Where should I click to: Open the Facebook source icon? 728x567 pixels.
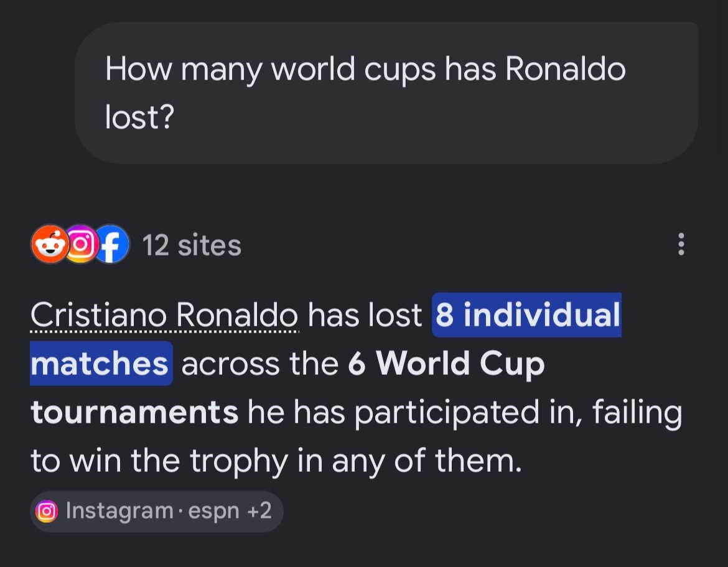tap(111, 244)
